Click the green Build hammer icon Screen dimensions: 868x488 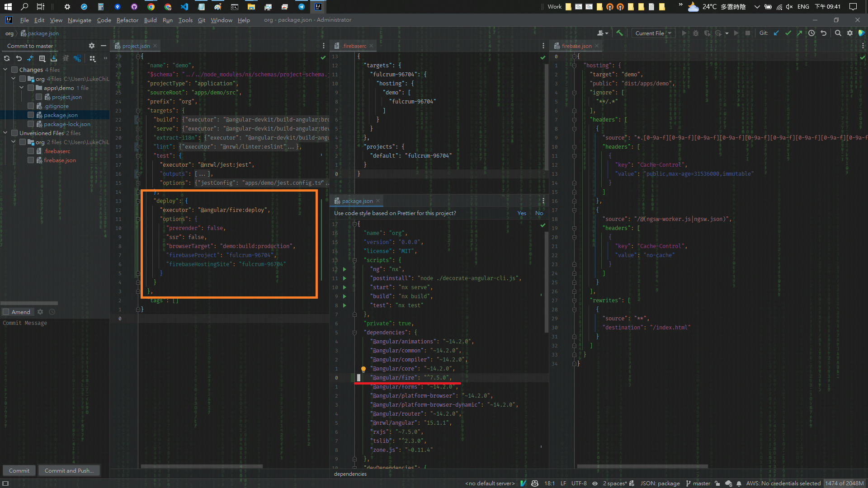[619, 33]
